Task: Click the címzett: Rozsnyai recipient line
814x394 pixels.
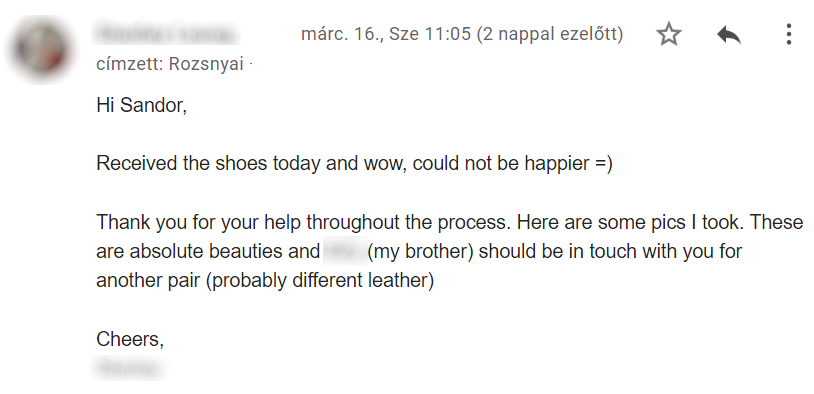Action: 170,64
